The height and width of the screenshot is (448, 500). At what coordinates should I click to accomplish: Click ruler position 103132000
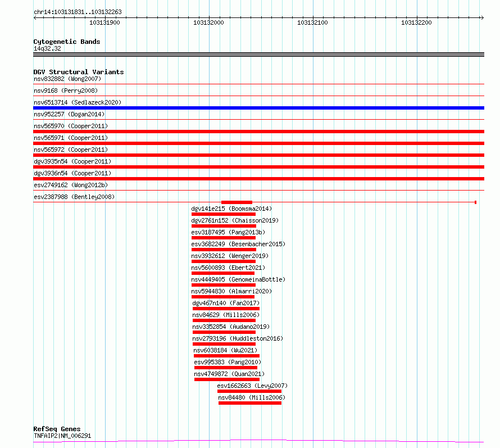pos(208,22)
